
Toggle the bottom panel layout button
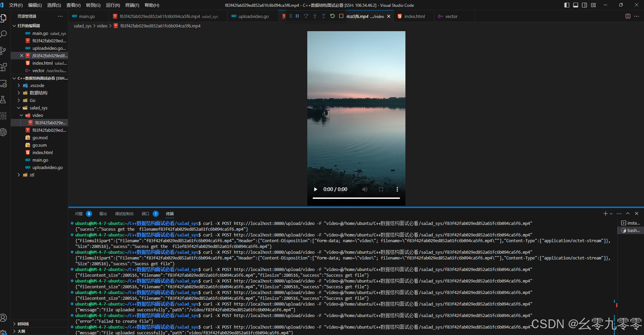pos(576,5)
